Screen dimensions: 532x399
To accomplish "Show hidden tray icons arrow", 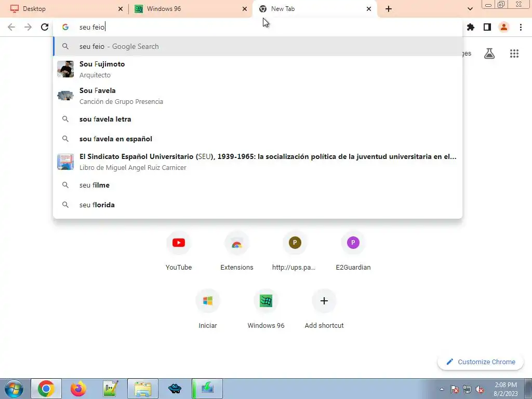I will click(442, 389).
